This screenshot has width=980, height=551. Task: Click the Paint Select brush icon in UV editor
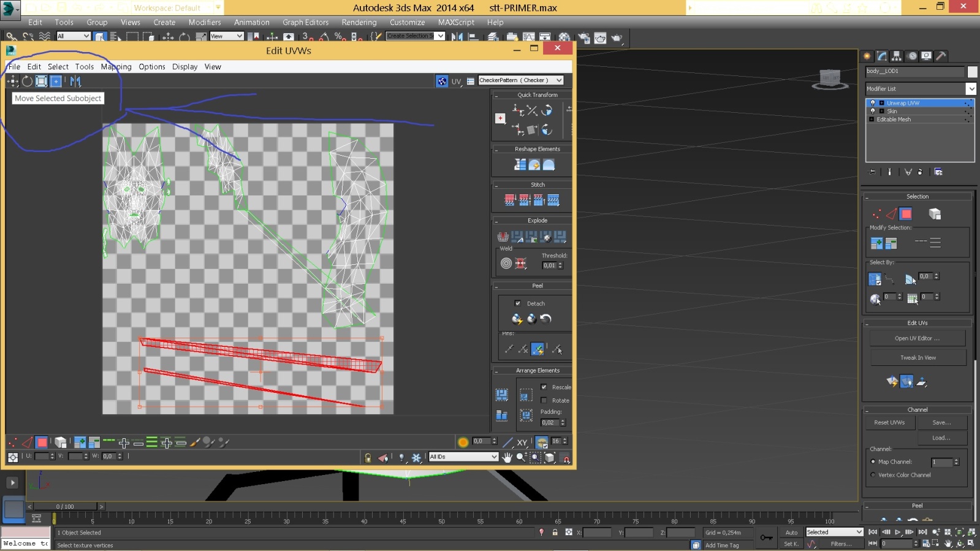(195, 442)
